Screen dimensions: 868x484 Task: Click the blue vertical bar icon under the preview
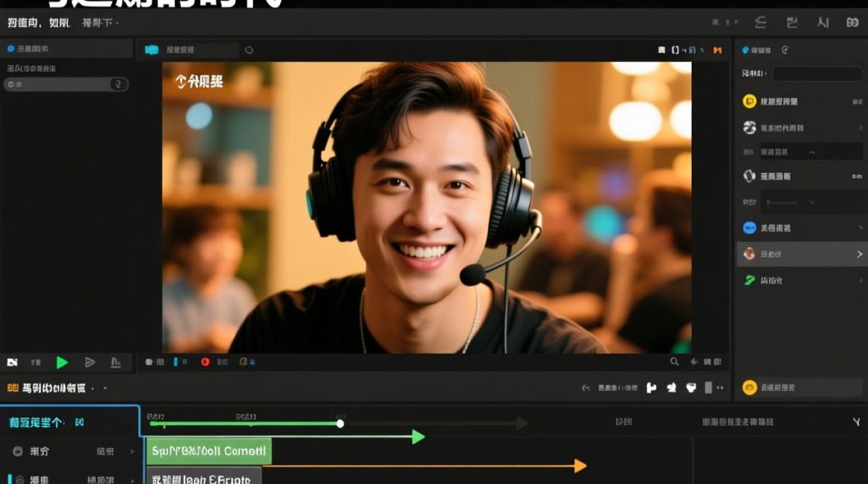pyautogui.click(x=176, y=362)
